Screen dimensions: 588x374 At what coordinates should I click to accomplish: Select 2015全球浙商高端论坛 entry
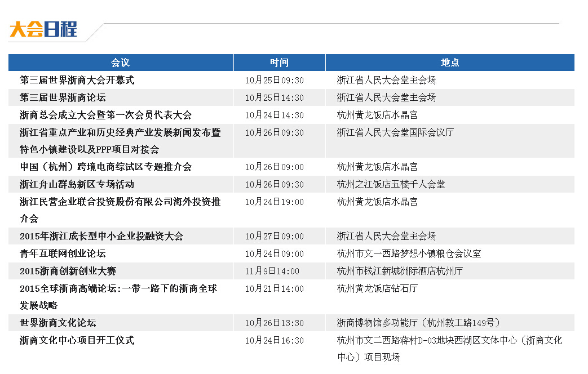(x=118, y=289)
